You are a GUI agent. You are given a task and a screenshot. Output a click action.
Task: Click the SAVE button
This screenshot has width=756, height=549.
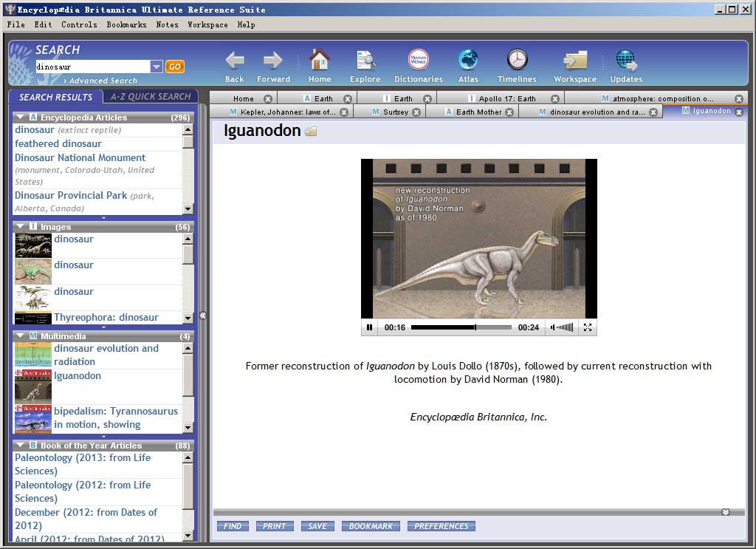317,526
